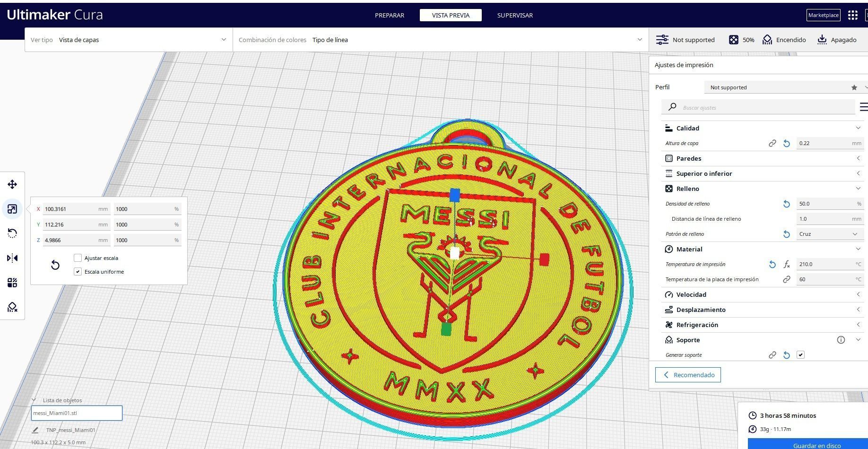Click the Altura de capa 0.22 field
This screenshot has height=449, width=868.
coord(830,143)
